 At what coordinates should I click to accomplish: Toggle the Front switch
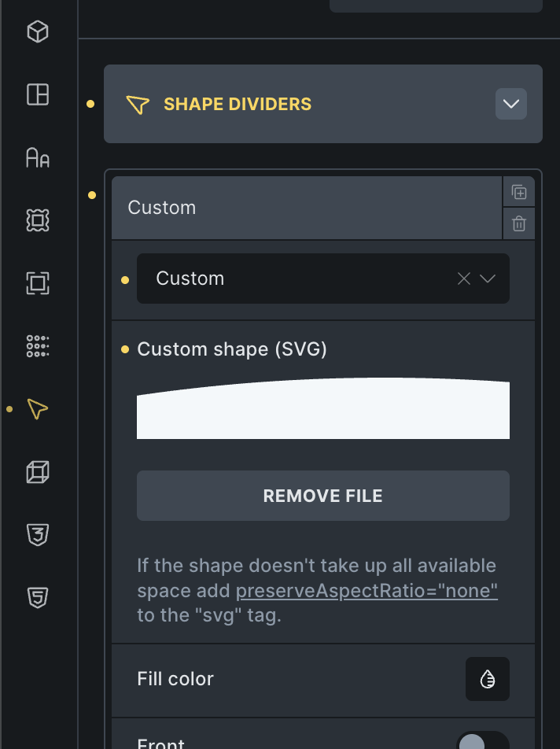(x=483, y=740)
